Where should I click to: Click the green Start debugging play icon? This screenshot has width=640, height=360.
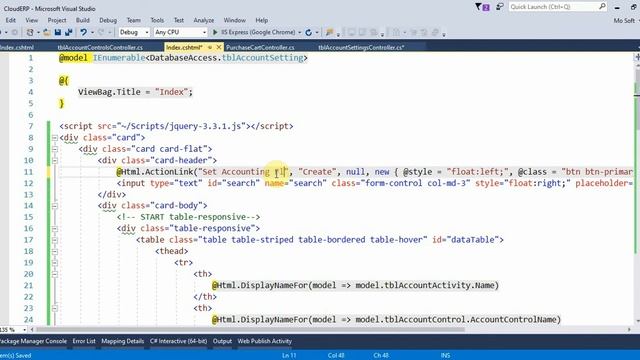point(215,32)
